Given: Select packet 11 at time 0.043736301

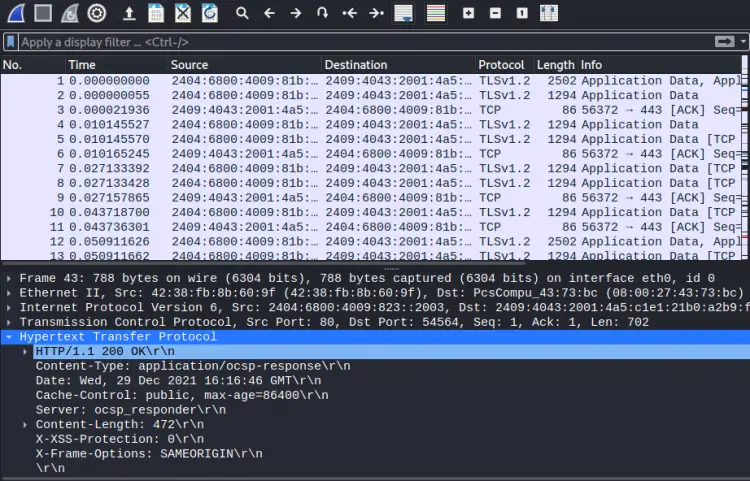Looking at the screenshot, I should [371, 227].
